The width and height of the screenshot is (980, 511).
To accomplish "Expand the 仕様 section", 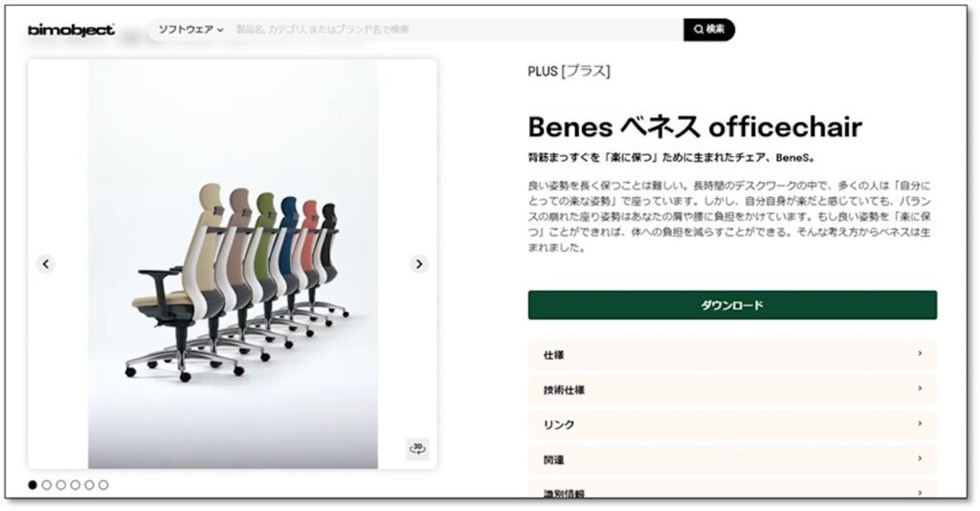I will [732, 355].
